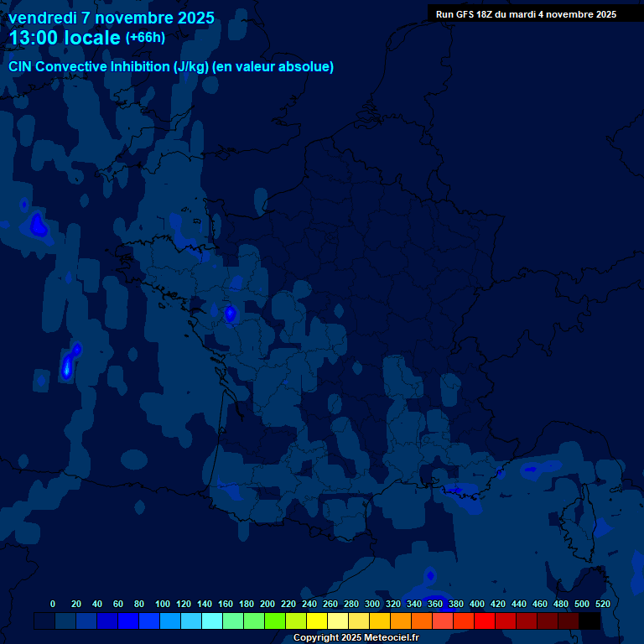The height and width of the screenshot is (644, 644).
Task: Click the legend value label 360
Action: coord(434,604)
